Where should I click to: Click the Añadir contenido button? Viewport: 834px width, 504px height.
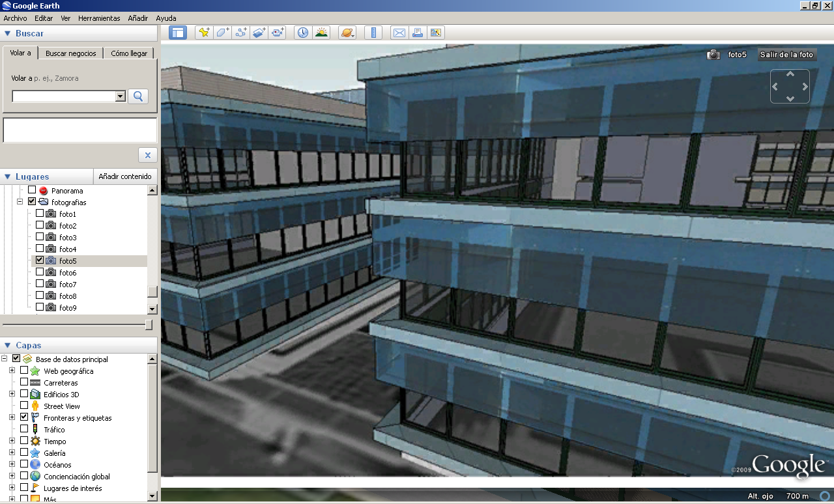pyautogui.click(x=125, y=176)
